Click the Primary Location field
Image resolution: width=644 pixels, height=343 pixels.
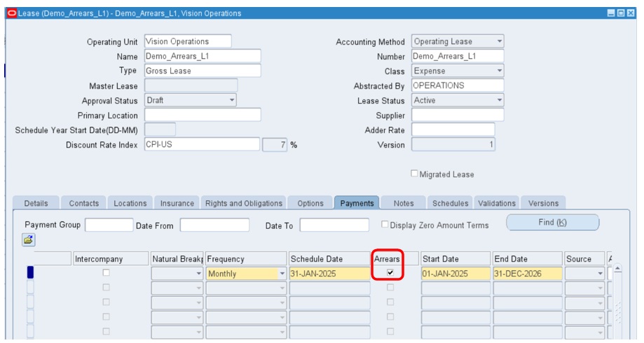[x=202, y=115]
